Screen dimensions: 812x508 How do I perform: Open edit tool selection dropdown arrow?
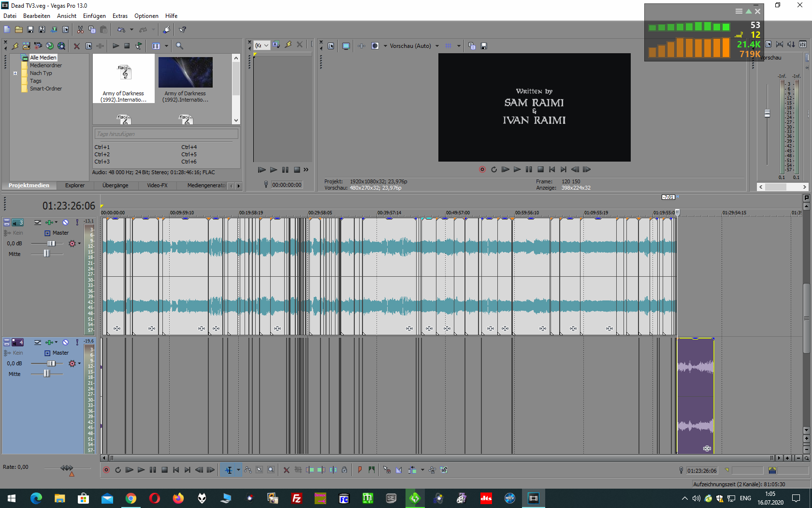click(238, 470)
